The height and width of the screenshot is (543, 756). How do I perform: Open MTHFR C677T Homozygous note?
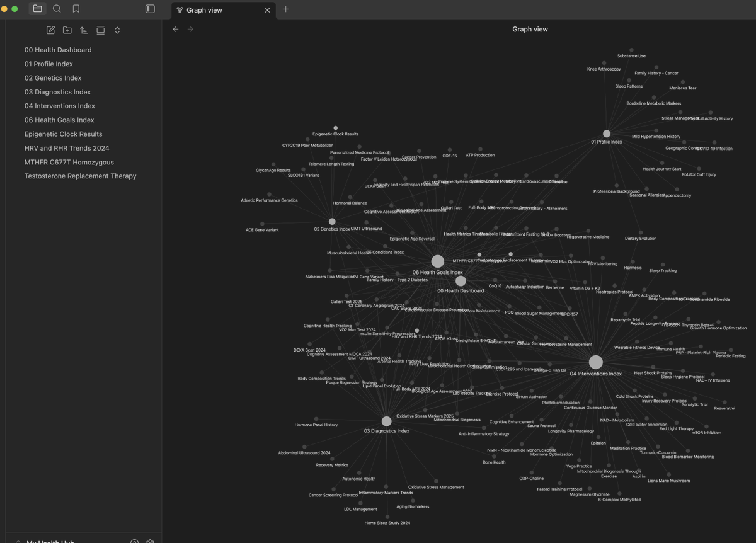69,162
